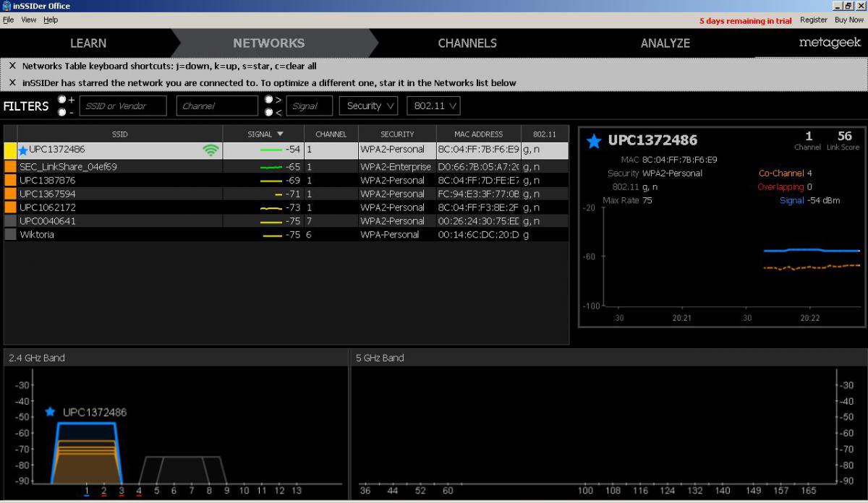Screen dimensions: 868x503
Task: Select the UPC1062172 network name
Action: tap(47, 207)
